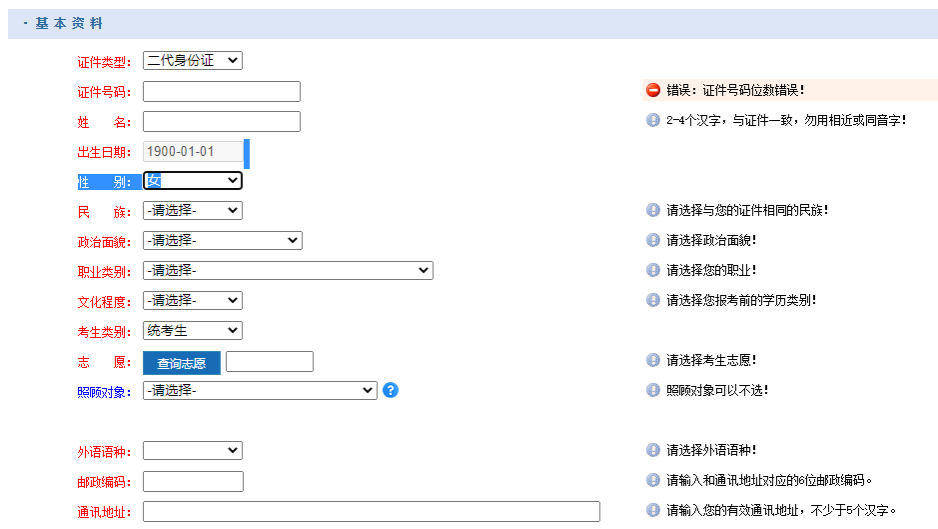Focus the 证件号码 input field
This screenshot has width=938, height=529.
[221, 92]
